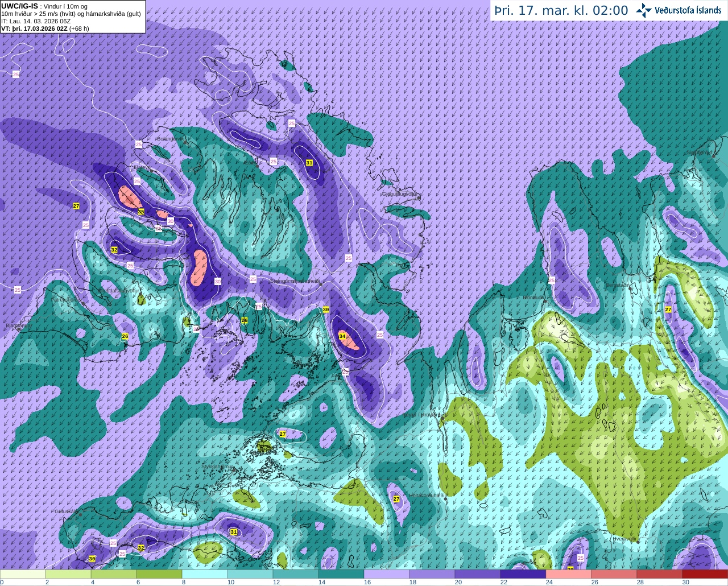Pick the 18–20 m/s lavender legend swatch
The height and width of the screenshot is (586, 728).
[x=432, y=573]
